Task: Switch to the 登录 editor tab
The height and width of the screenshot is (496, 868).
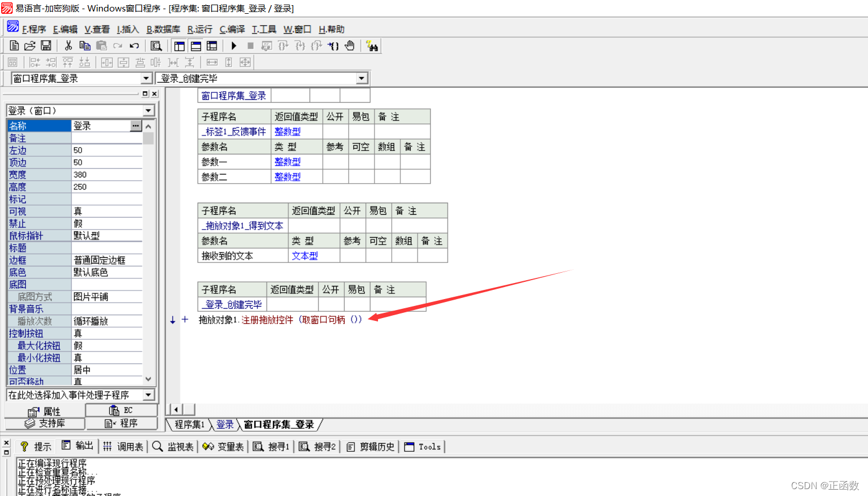Action: click(225, 424)
